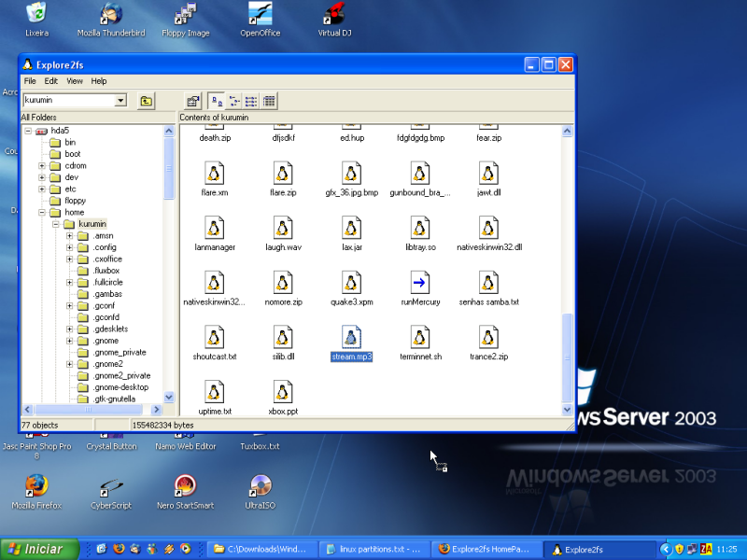Click the Firefox quick launch icon

coord(119,549)
